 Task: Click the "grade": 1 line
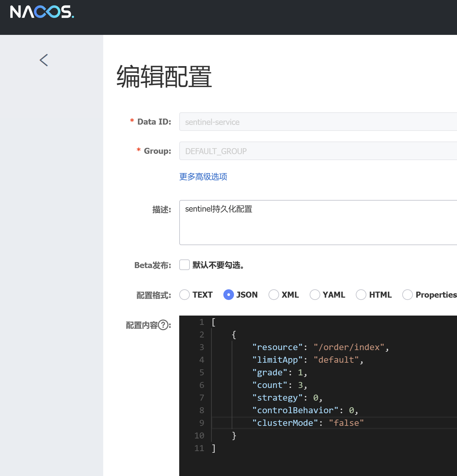pos(280,372)
